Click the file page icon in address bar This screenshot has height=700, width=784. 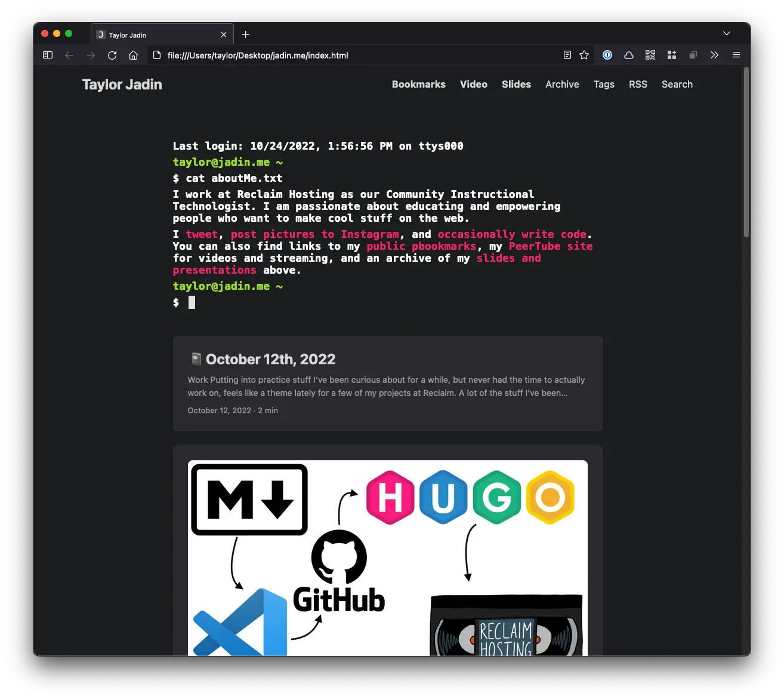(157, 55)
